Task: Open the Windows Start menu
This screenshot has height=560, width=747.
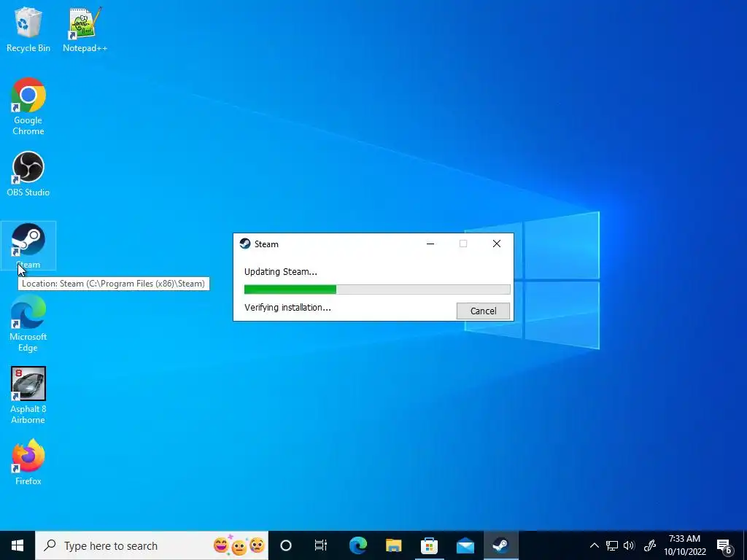Action: (18, 545)
